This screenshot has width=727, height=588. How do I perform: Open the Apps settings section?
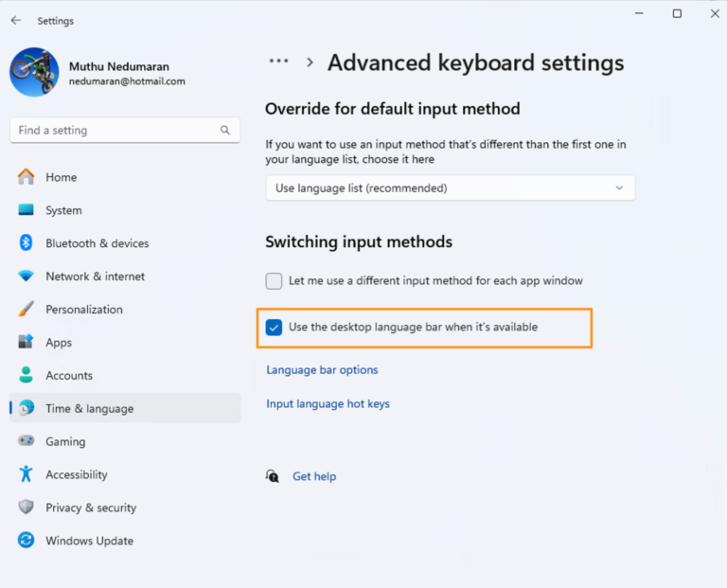(59, 343)
